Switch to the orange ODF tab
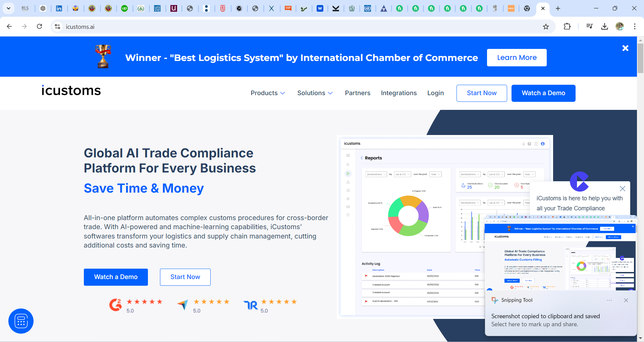 point(288,8)
